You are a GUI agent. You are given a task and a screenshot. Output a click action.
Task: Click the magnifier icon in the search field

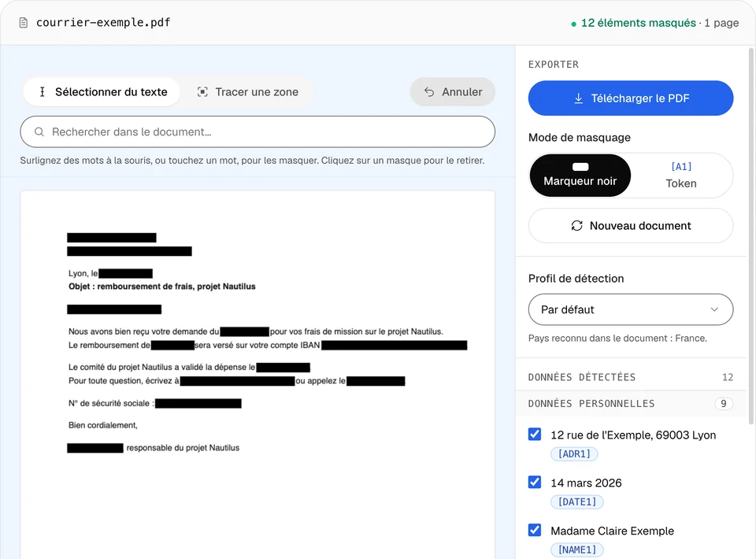click(x=39, y=132)
